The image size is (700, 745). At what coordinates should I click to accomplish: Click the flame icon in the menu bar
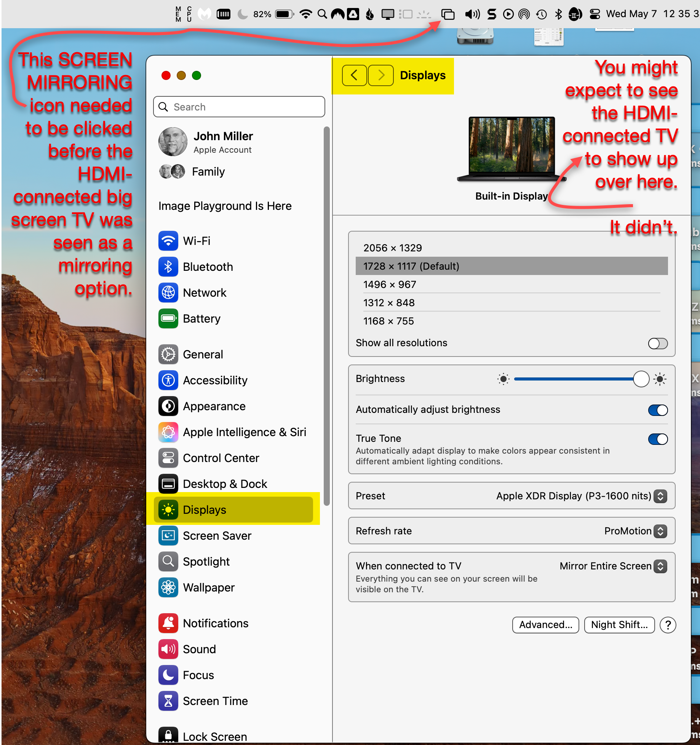tap(369, 14)
